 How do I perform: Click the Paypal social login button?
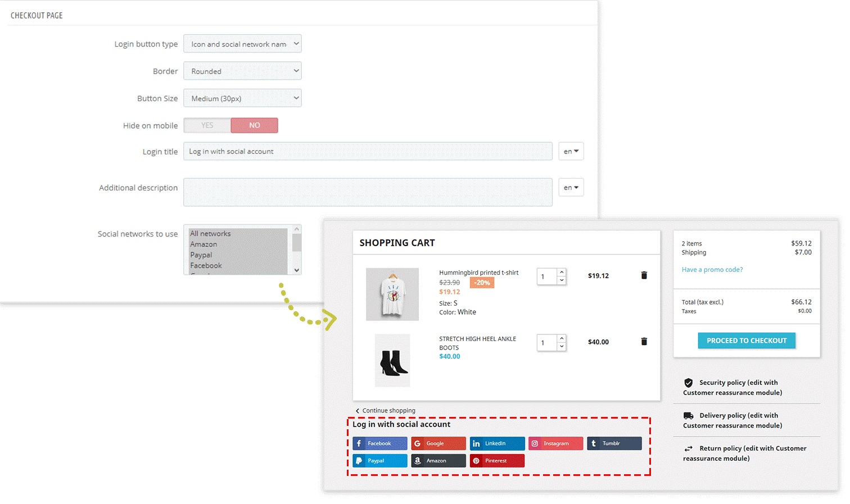point(379,461)
